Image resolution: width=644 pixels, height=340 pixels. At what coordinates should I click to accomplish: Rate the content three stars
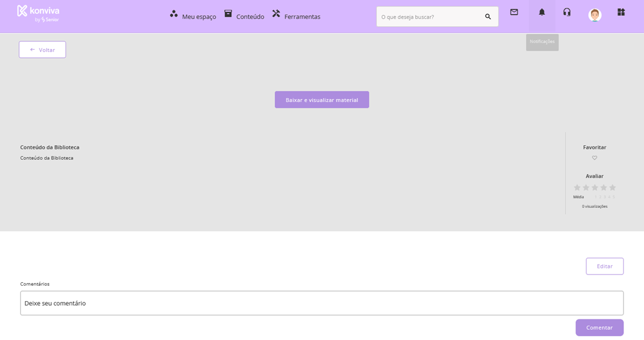pos(595,188)
